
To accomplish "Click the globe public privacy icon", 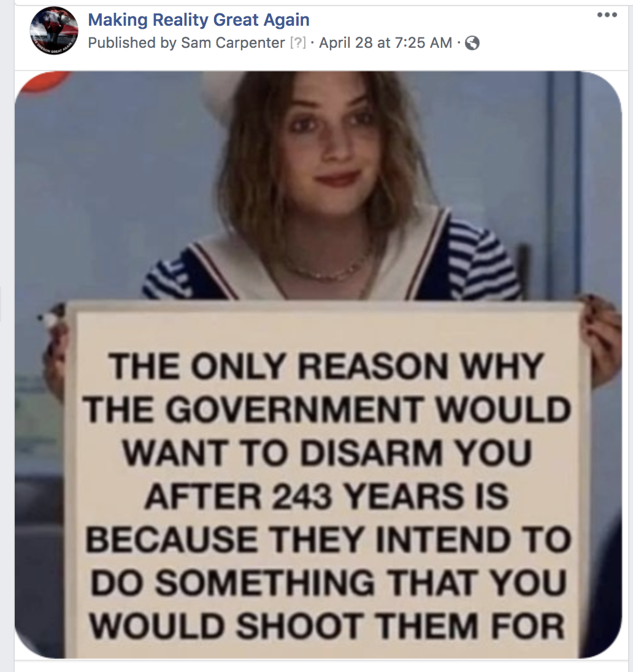I will click(x=472, y=43).
